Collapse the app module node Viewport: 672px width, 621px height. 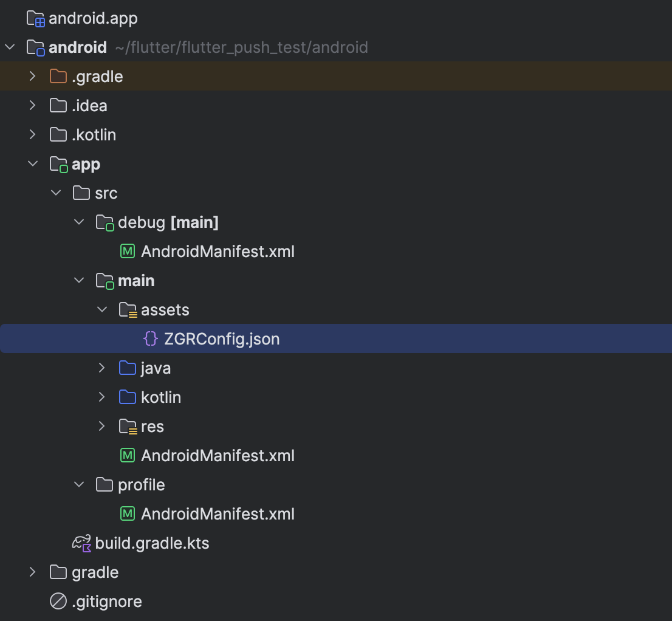33,163
